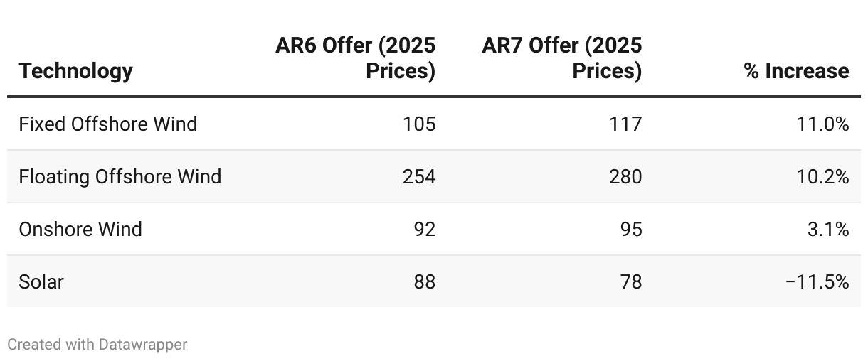Select the Fixed Offshore Wind row label

point(108,124)
